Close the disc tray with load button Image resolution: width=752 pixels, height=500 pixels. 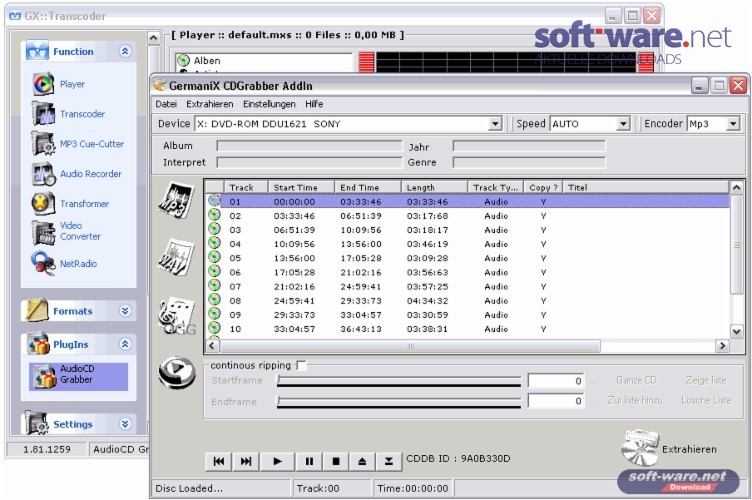pos(388,461)
